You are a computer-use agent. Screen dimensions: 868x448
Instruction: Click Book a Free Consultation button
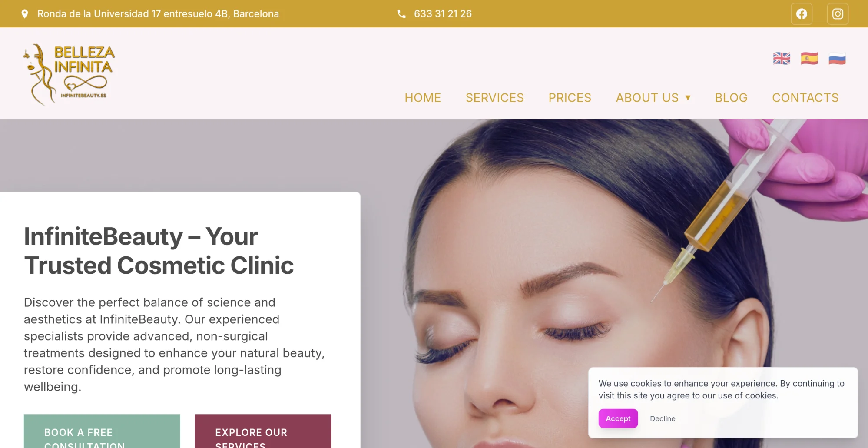click(x=102, y=431)
